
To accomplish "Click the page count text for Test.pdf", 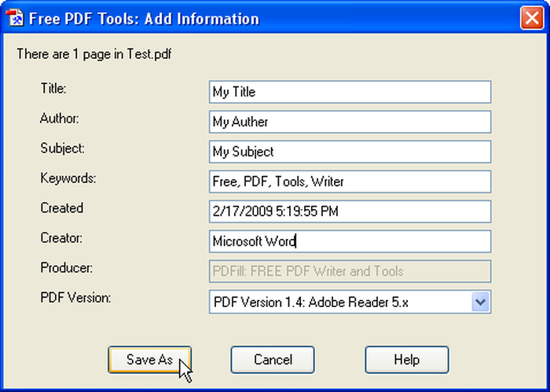I will point(94,54).
